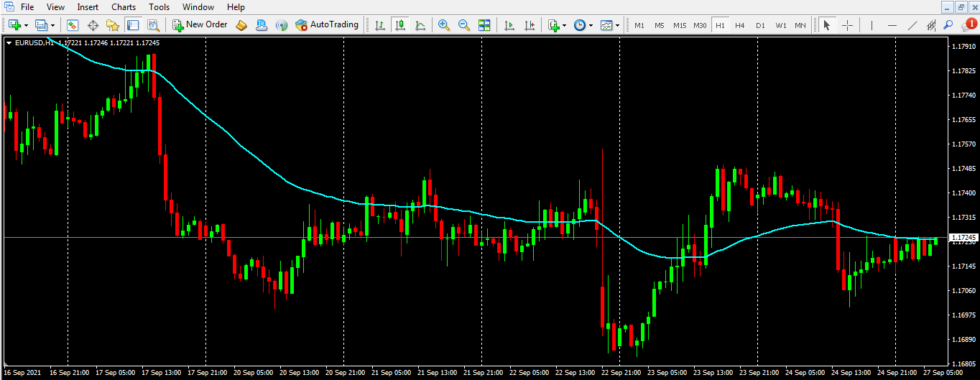
Task: Open MetaEditor yellow book icon
Action: click(241, 25)
